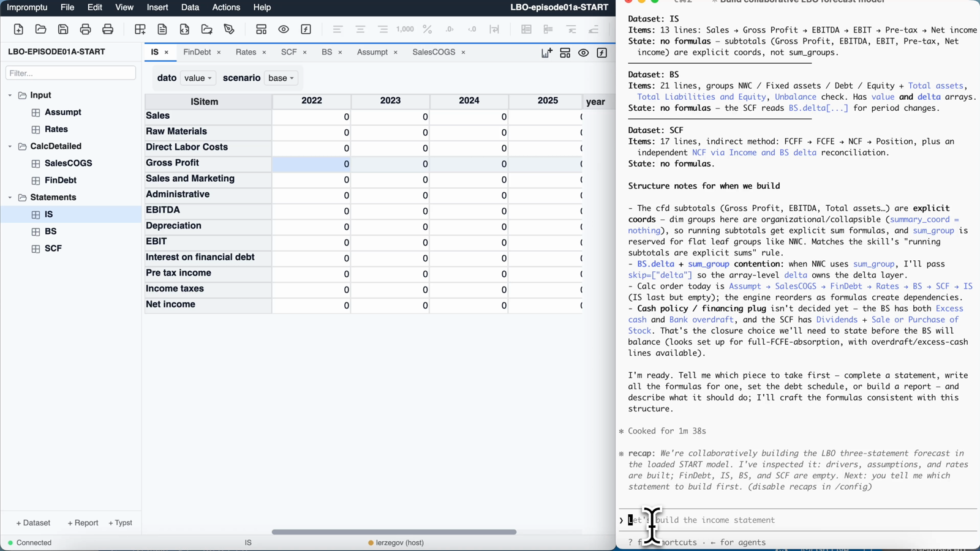Select Assumpt in the sidebar tree
This screenshot has width=980, height=551.
point(63,113)
